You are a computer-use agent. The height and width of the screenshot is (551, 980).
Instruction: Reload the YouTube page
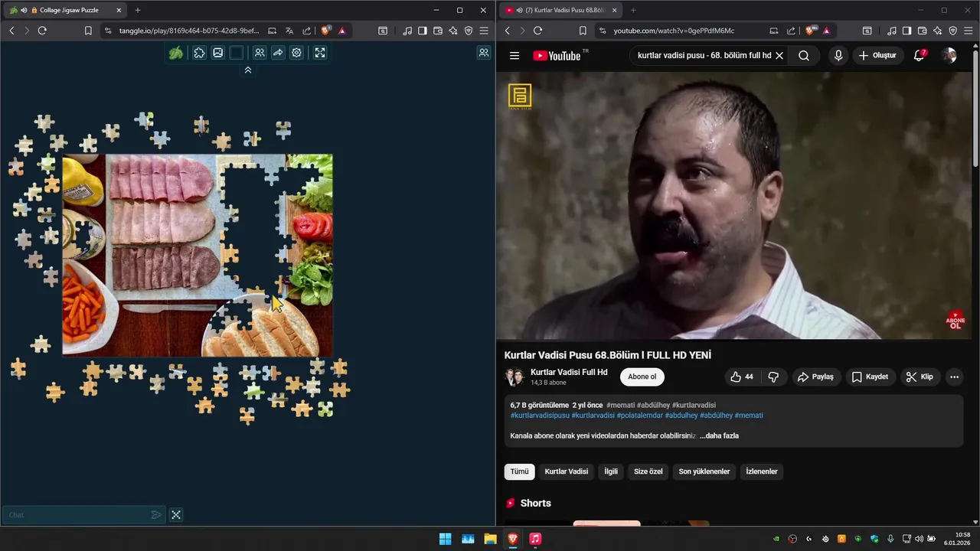[537, 31]
